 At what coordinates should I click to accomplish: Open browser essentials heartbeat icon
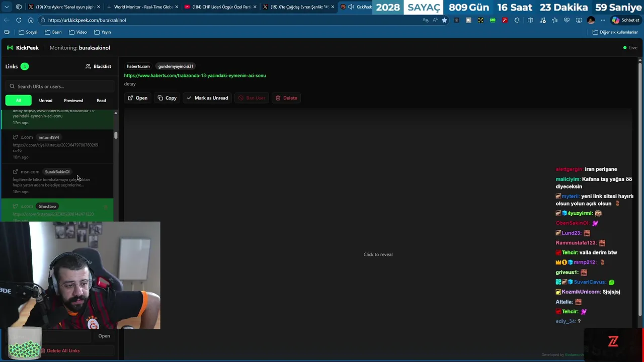567,20
